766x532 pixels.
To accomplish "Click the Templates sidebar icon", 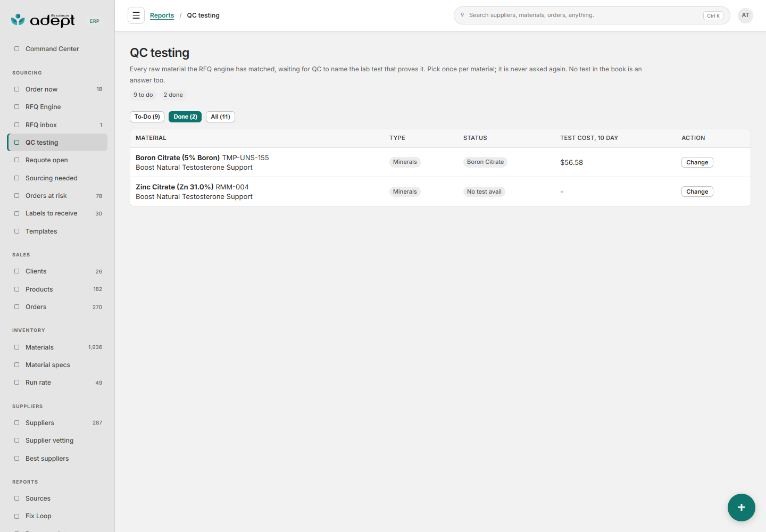I will tap(16, 231).
